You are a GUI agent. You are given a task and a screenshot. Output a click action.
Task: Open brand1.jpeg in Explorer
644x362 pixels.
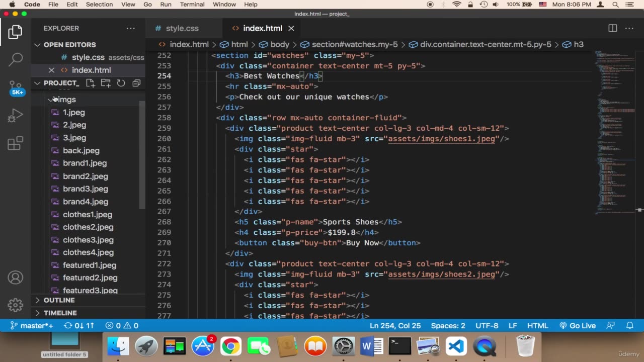click(x=85, y=163)
